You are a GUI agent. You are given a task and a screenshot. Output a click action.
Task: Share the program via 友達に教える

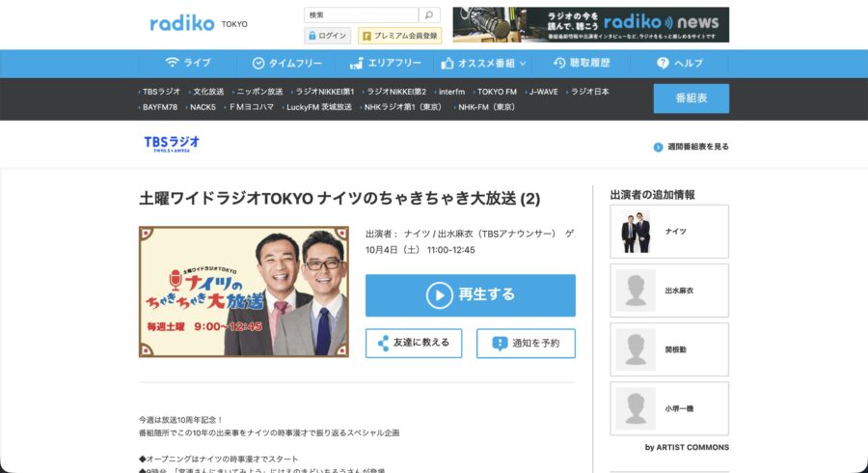[413, 343]
